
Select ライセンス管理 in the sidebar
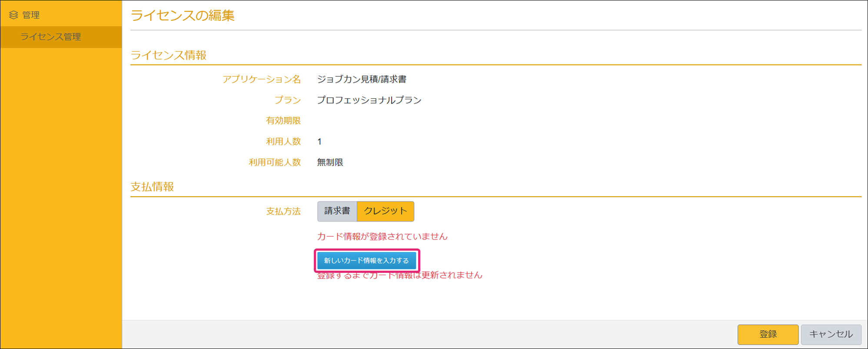50,37
